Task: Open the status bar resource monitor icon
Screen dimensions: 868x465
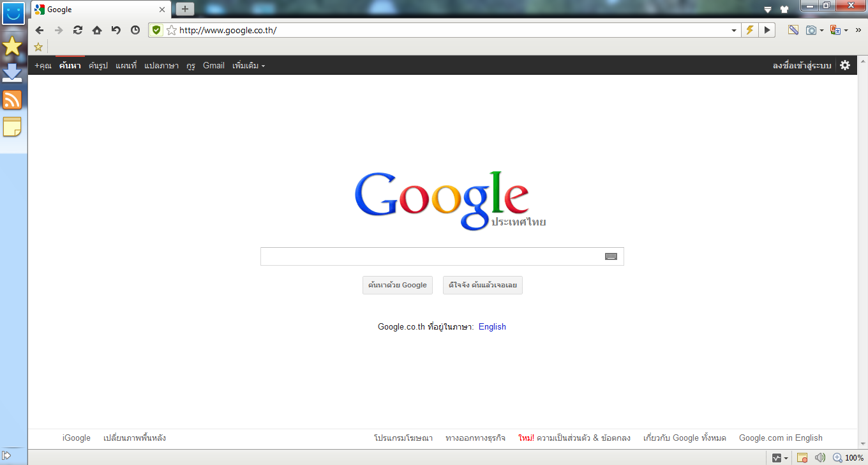Action: (777, 457)
